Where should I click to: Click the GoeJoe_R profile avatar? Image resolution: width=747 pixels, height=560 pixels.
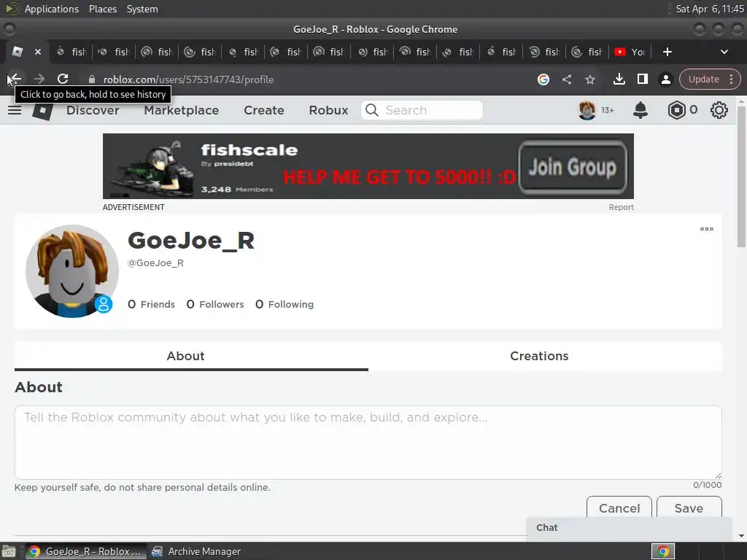tap(72, 271)
